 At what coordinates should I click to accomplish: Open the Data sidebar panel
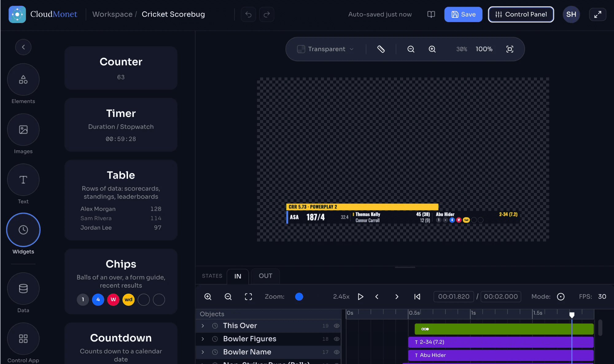coord(23,289)
